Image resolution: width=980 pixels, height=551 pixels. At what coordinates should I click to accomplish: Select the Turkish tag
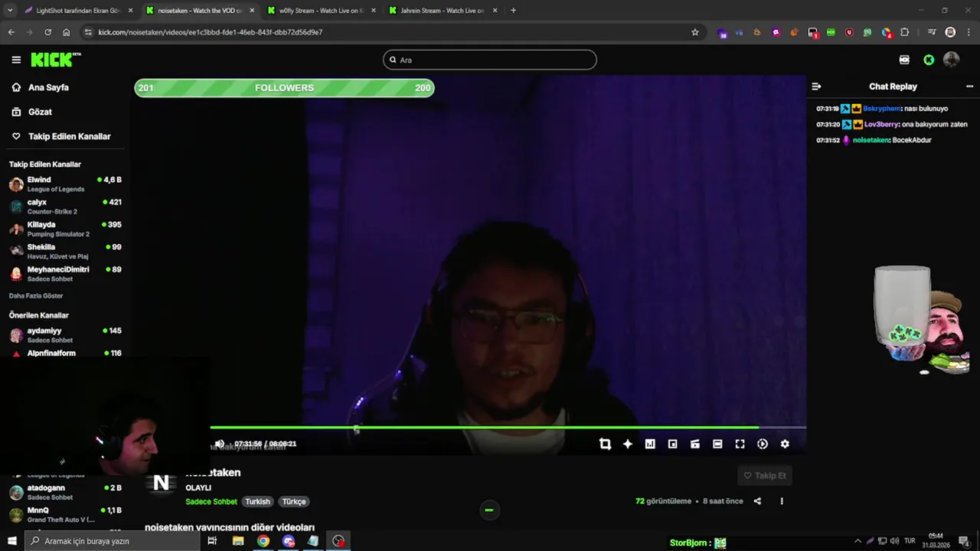click(257, 502)
